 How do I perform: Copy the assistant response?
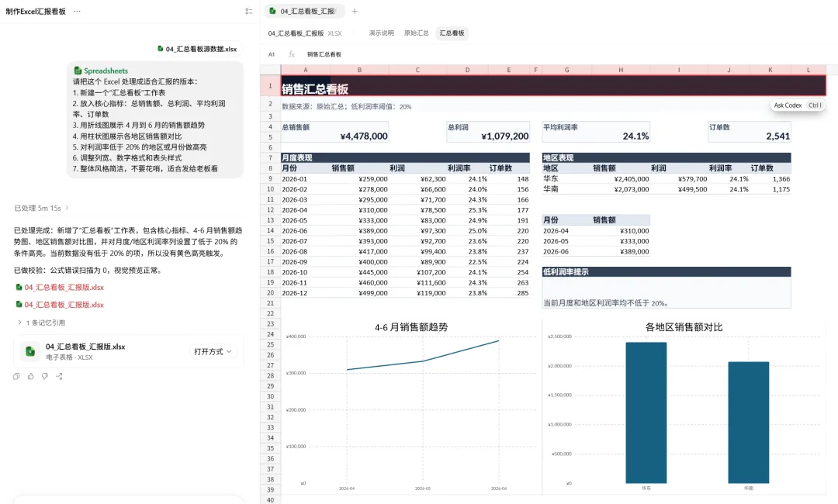(x=16, y=376)
